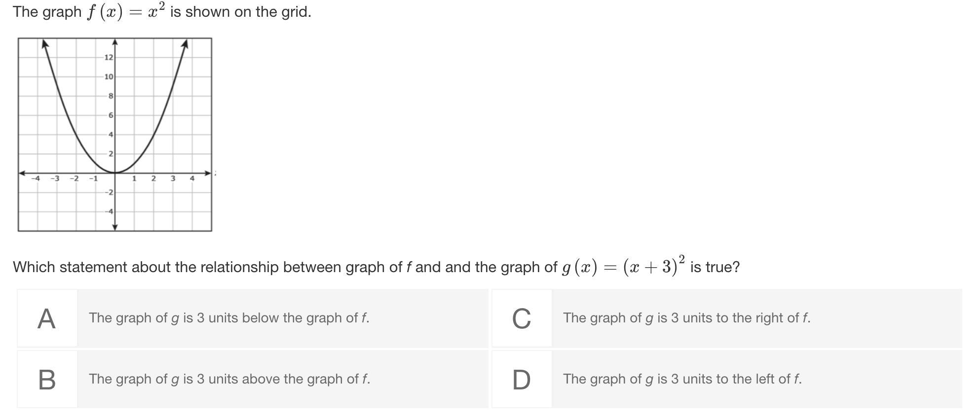The width and height of the screenshot is (980, 420).
Task: Select answer choice A letter box
Action: [47, 318]
